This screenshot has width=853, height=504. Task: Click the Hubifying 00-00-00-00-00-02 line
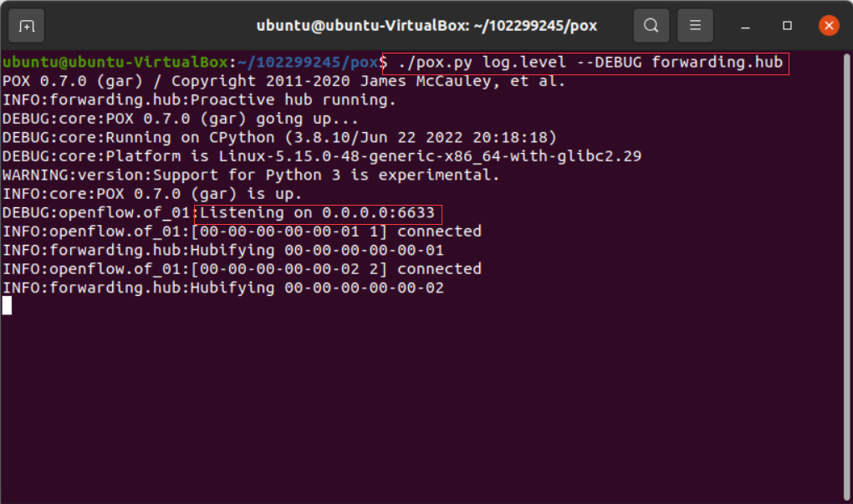223,288
